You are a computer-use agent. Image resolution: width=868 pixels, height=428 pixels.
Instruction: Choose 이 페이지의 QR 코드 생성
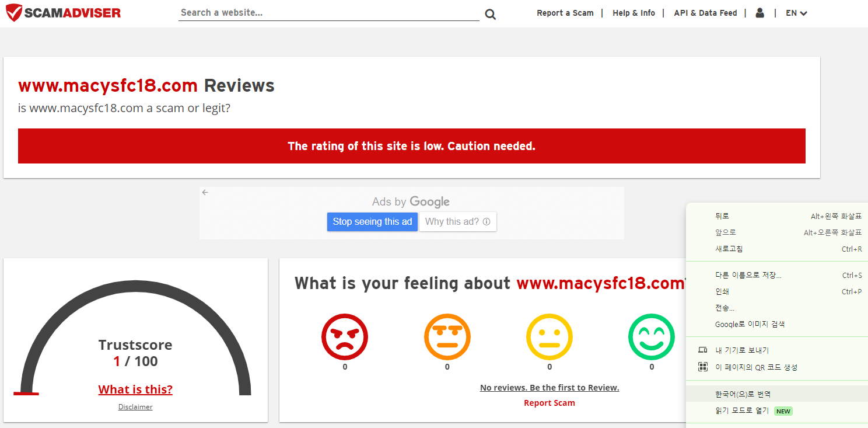point(777,367)
